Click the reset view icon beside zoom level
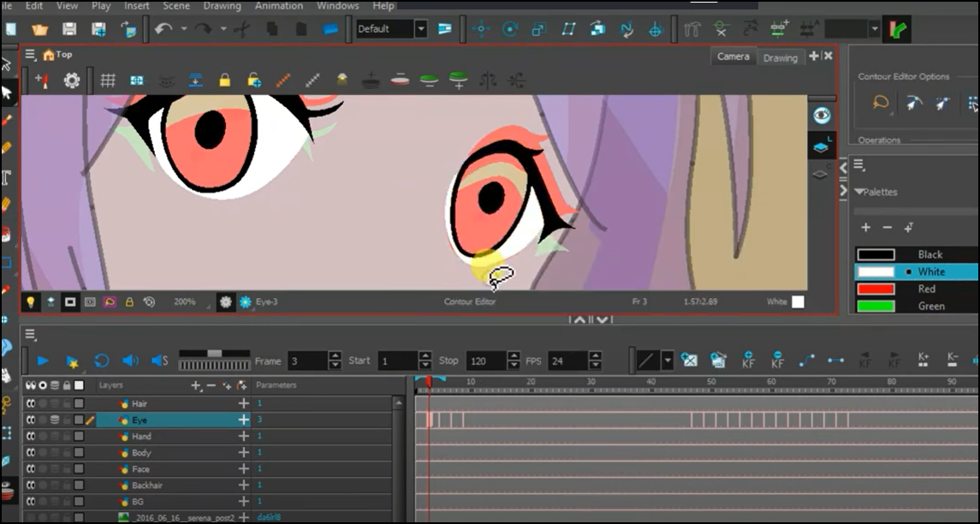Viewport: 980px width, 524px height. tap(149, 302)
